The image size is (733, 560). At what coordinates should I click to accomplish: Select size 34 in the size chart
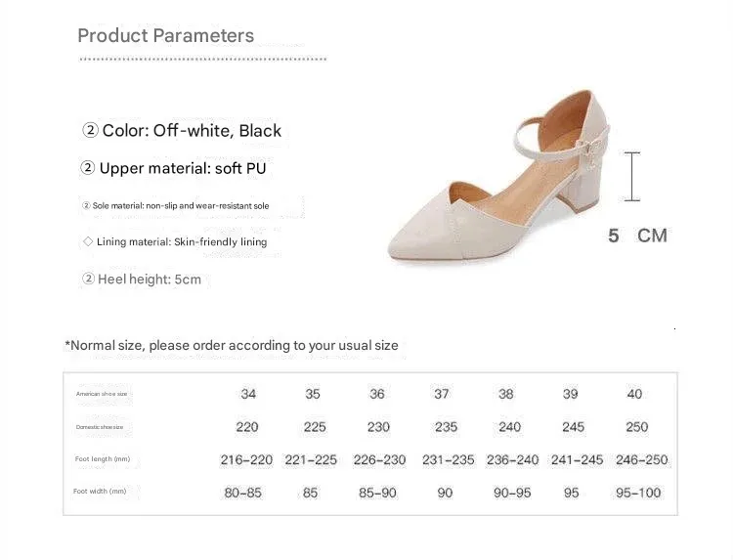coord(248,394)
